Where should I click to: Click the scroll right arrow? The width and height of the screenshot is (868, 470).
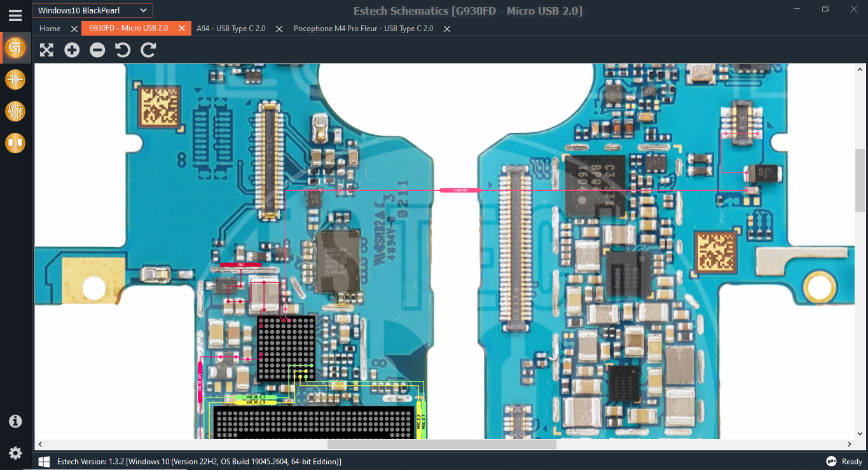tap(850, 445)
